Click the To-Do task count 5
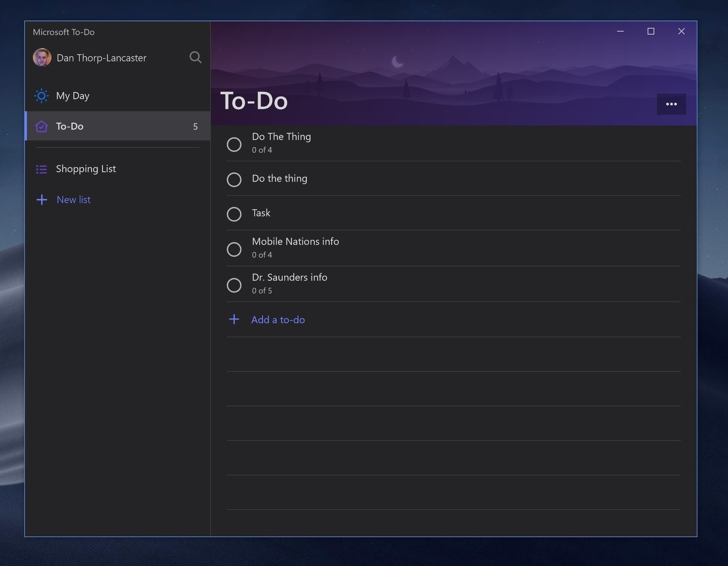The width and height of the screenshot is (728, 566). point(195,126)
